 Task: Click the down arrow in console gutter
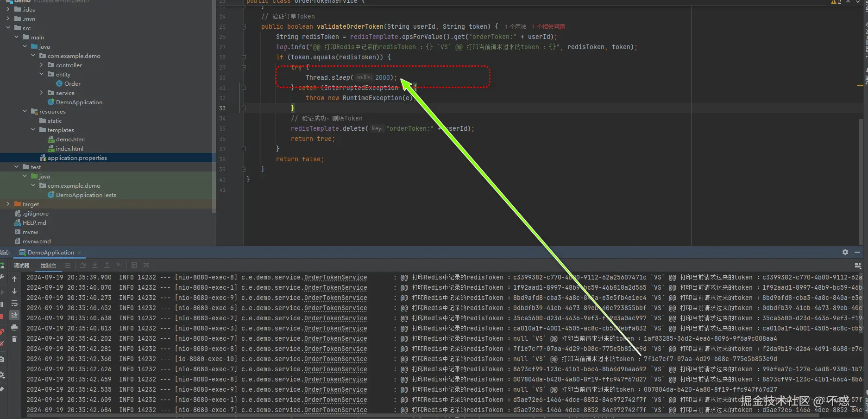coord(14,291)
